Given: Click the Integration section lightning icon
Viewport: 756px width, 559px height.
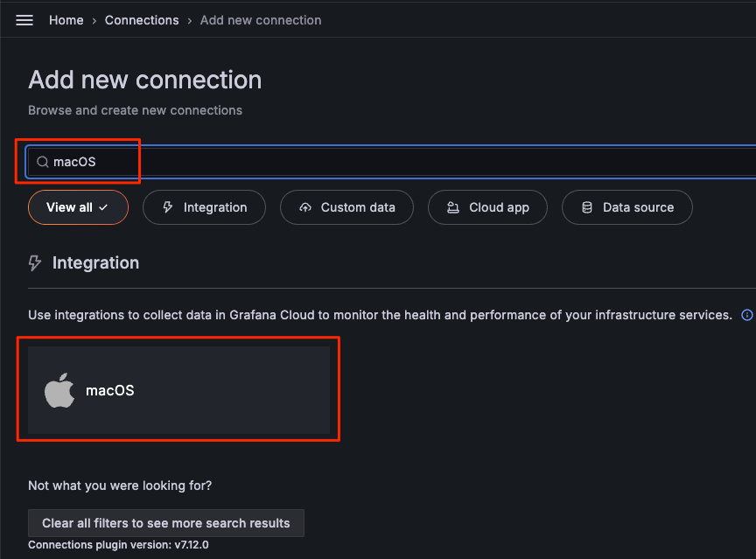Looking at the screenshot, I should 35,263.
